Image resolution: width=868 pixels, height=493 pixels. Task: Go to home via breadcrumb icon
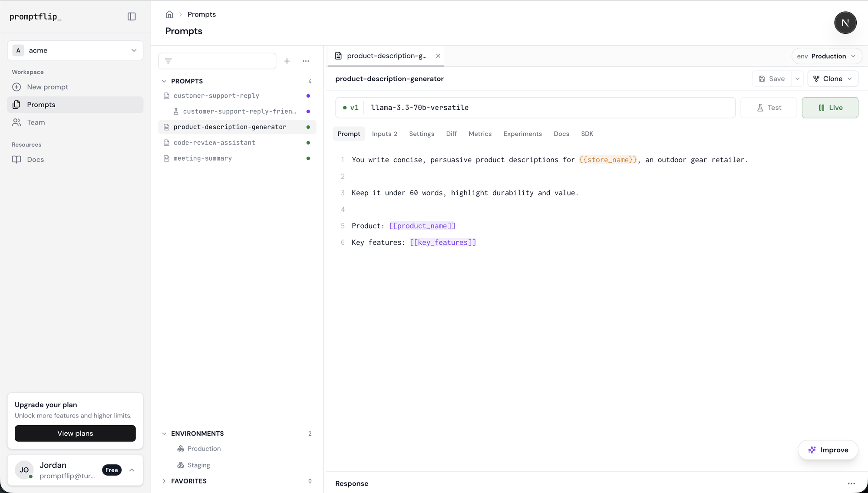pos(169,14)
